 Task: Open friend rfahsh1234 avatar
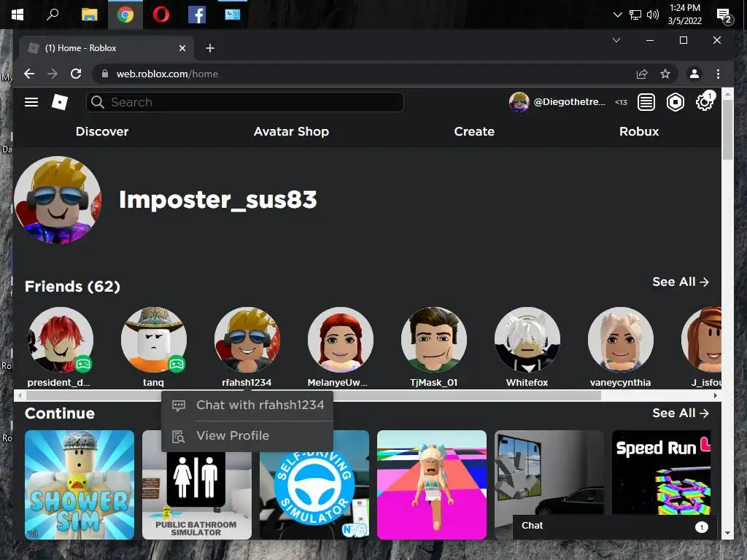coord(247,340)
